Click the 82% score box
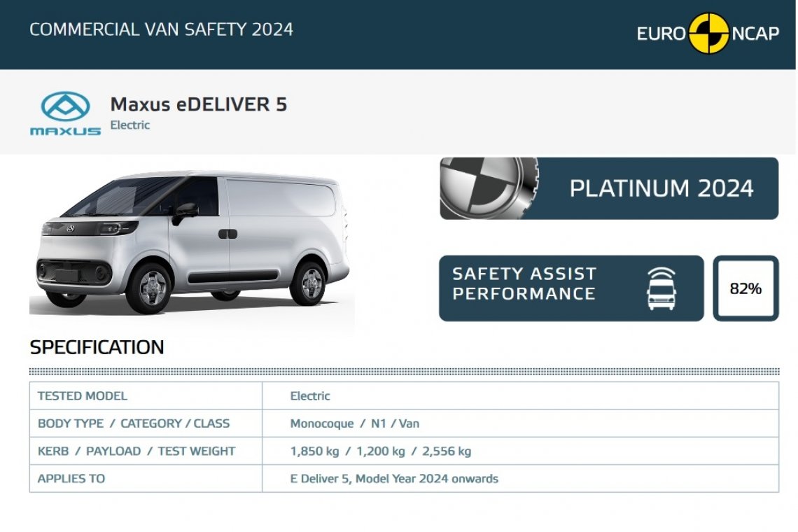798x532 pixels. point(745,288)
